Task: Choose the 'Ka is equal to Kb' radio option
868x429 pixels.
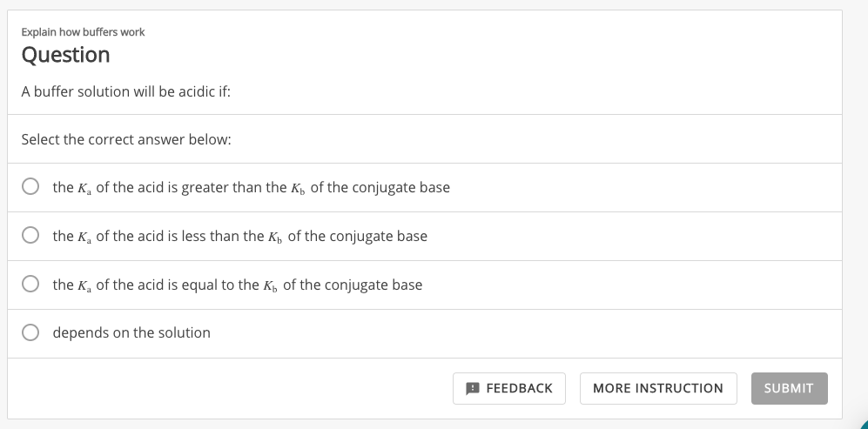Action: tap(30, 285)
